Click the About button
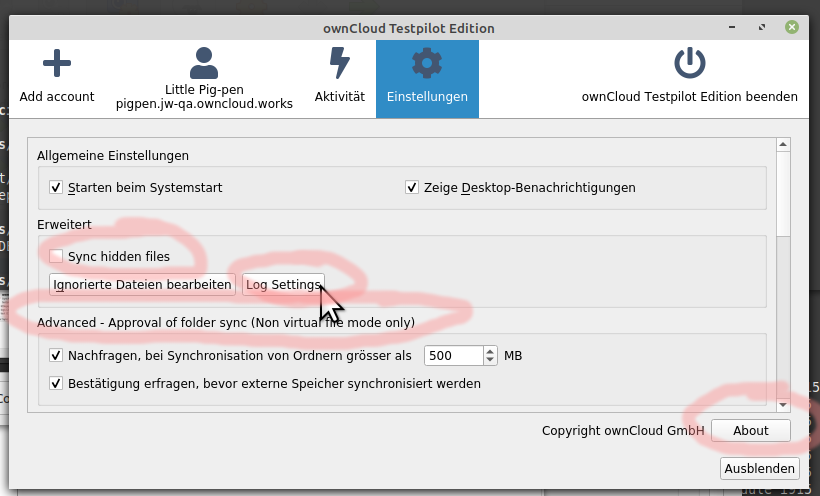 click(750, 431)
